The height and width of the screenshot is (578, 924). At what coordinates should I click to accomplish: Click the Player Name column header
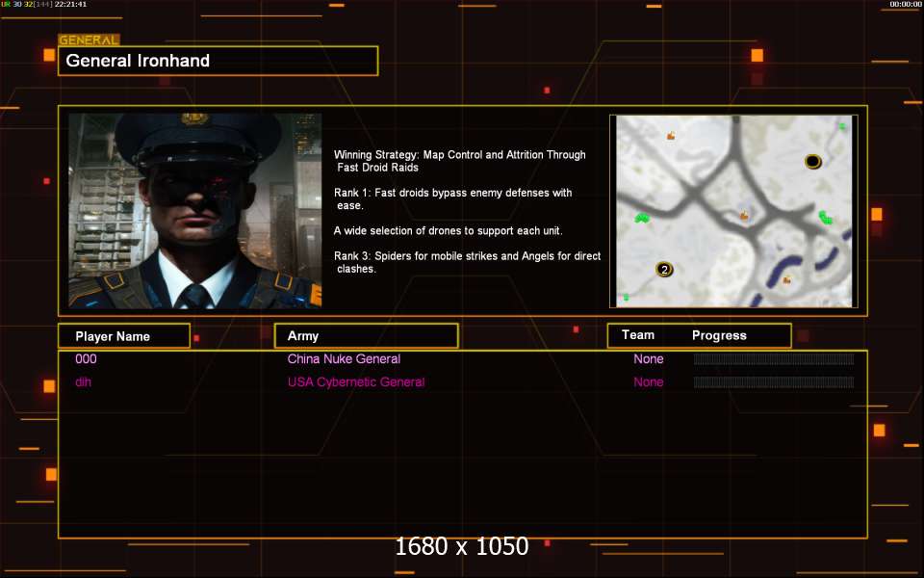tap(124, 336)
